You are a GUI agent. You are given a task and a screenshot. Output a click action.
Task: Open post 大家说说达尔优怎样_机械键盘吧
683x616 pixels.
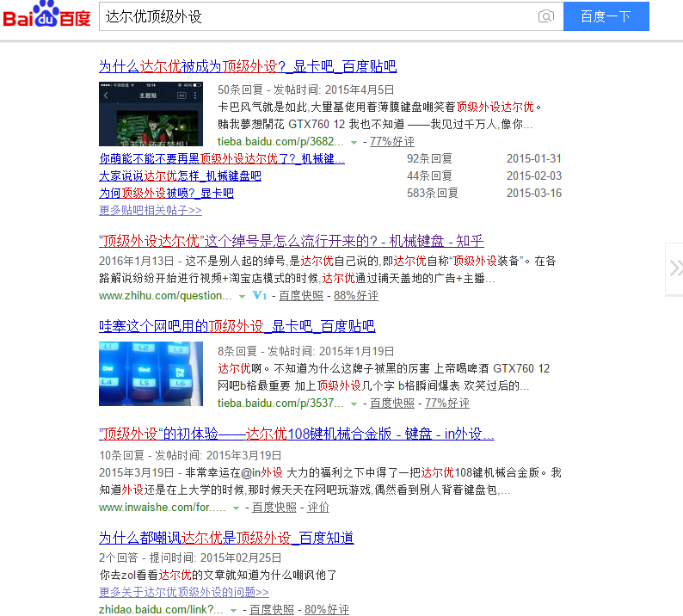(180, 176)
